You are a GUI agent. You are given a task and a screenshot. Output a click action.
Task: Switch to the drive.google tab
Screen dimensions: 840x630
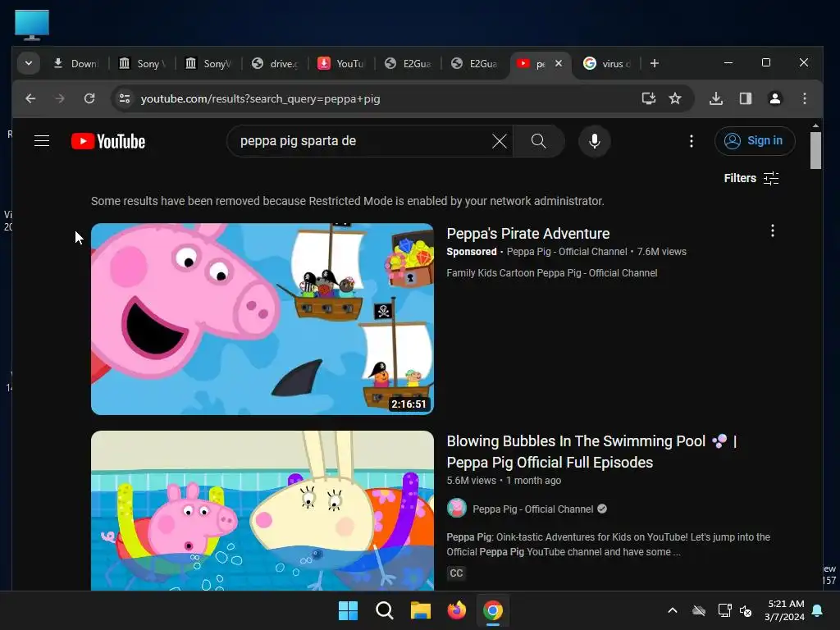coord(274,64)
